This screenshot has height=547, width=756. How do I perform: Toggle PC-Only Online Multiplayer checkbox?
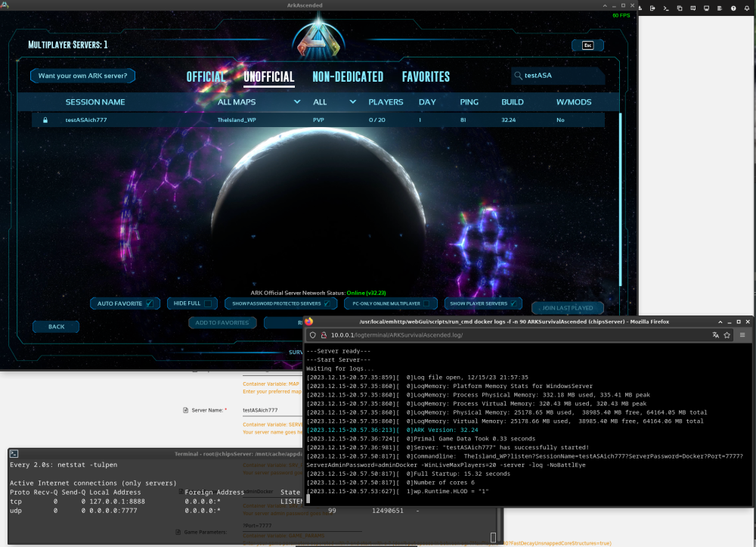tap(426, 304)
